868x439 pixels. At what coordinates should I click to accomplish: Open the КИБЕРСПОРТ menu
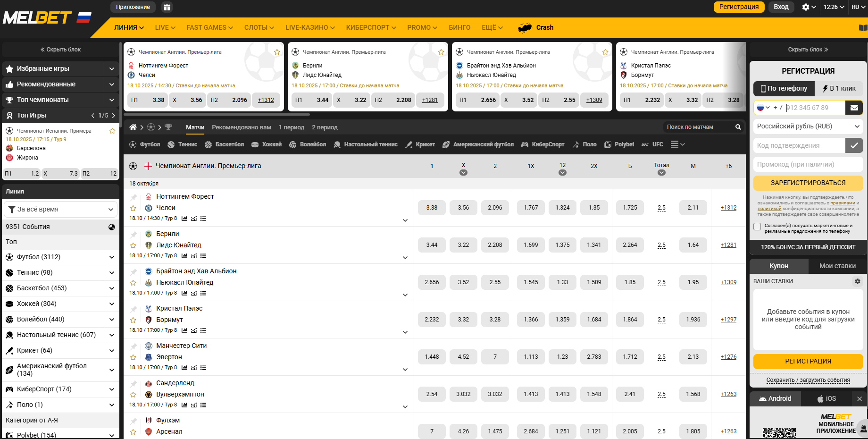pyautogui.click(x=371, y=28)
